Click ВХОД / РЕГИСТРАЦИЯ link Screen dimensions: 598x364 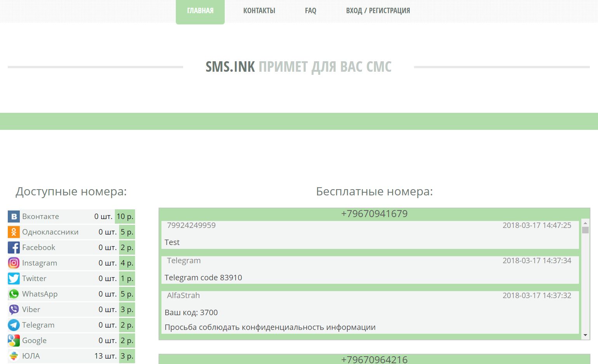378,11
